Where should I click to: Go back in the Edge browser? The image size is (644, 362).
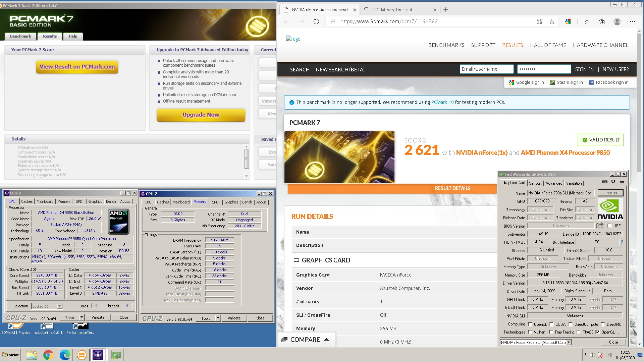coord(287,21)
